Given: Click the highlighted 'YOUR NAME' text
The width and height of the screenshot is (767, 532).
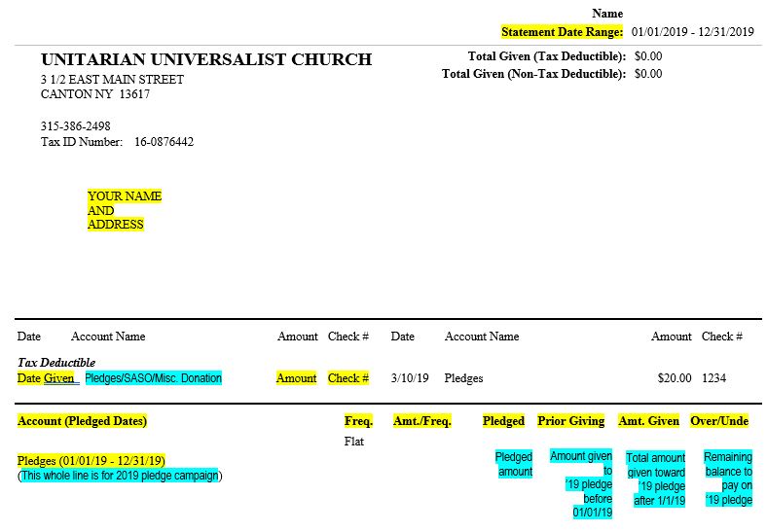Looking at the screenshot, I should coord(125,196).
